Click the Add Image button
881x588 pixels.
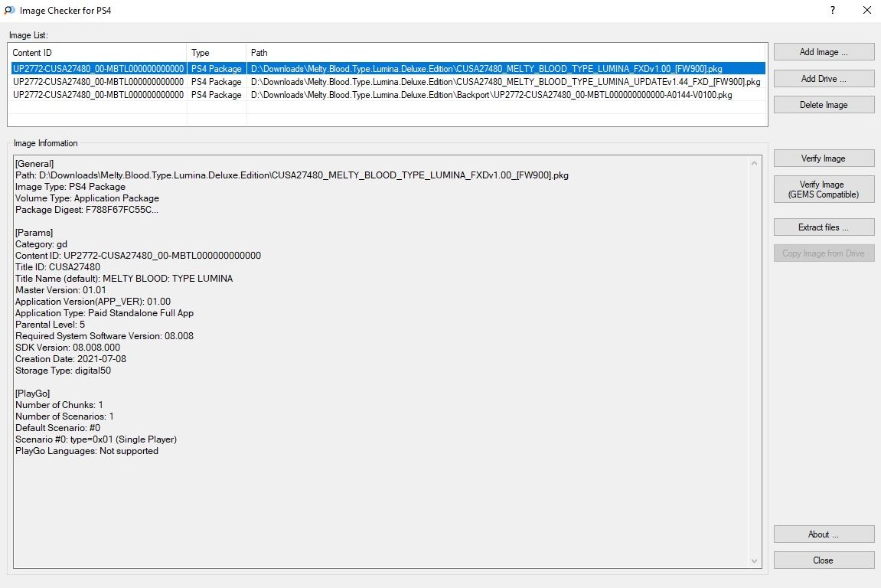point(824,52)
